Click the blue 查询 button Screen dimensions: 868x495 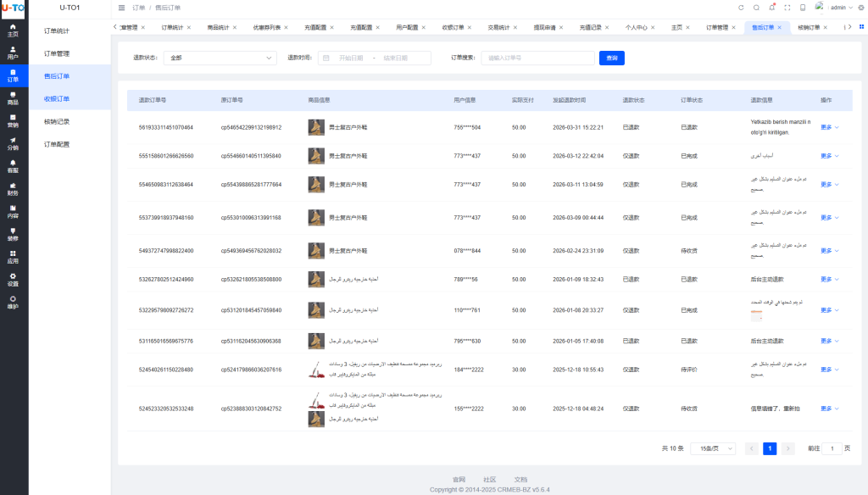(612, 58)
